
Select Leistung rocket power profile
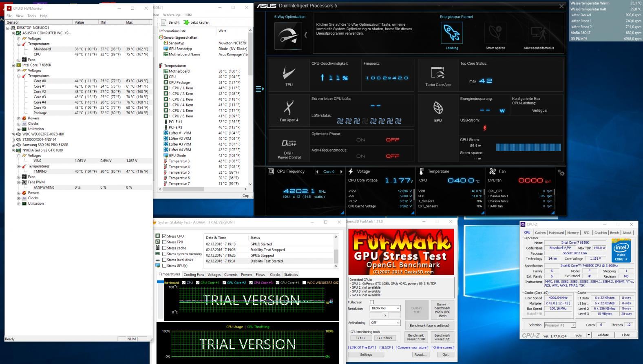pyautogui.click(x=452, y=33)
